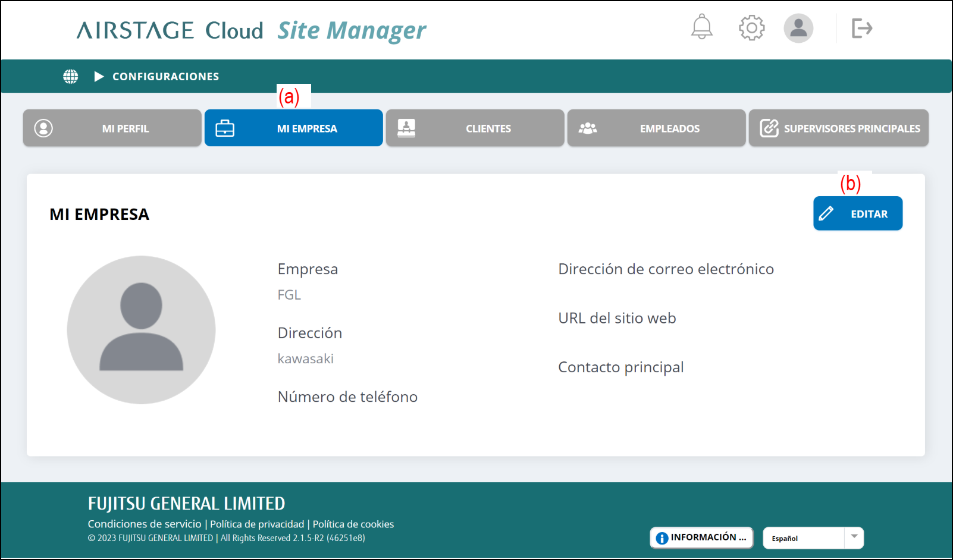Open the Supervisores Principales tab
Viewport: 953px width, 560px height.
[x=838, y=128]
